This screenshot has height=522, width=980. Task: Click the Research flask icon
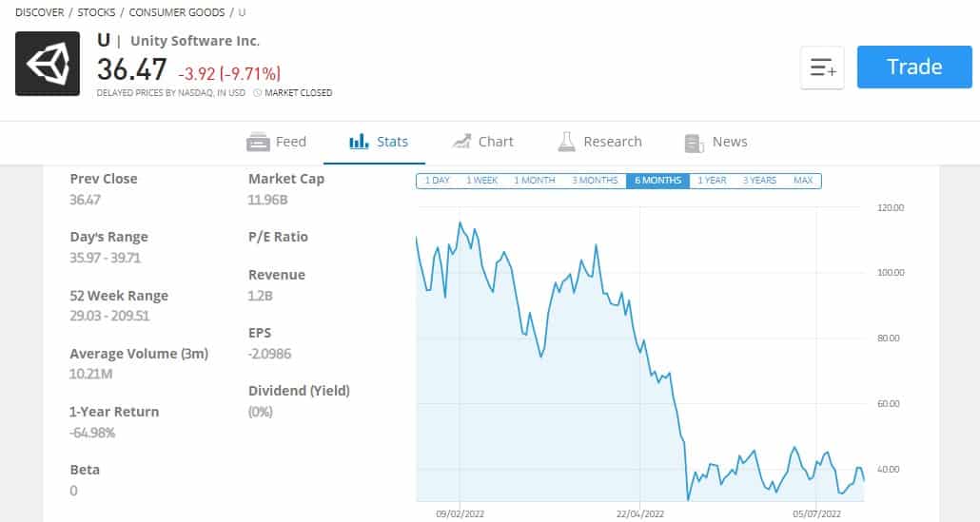[x=566, y=142]
